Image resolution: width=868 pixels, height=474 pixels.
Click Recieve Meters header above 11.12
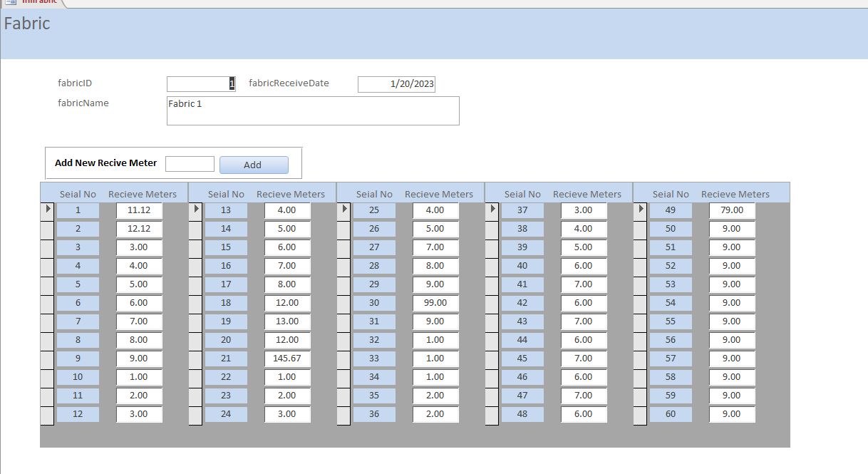143,194
